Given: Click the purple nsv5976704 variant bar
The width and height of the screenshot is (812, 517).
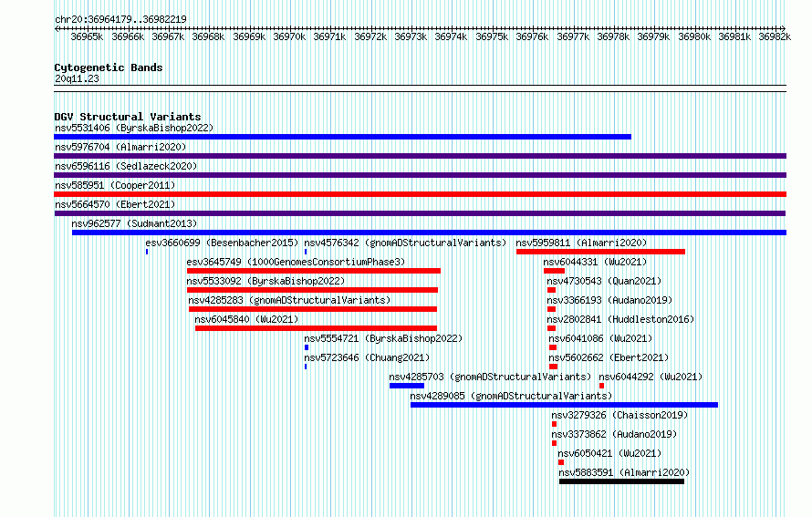Looking at the screenshot, I should click(x=420, y=156).
